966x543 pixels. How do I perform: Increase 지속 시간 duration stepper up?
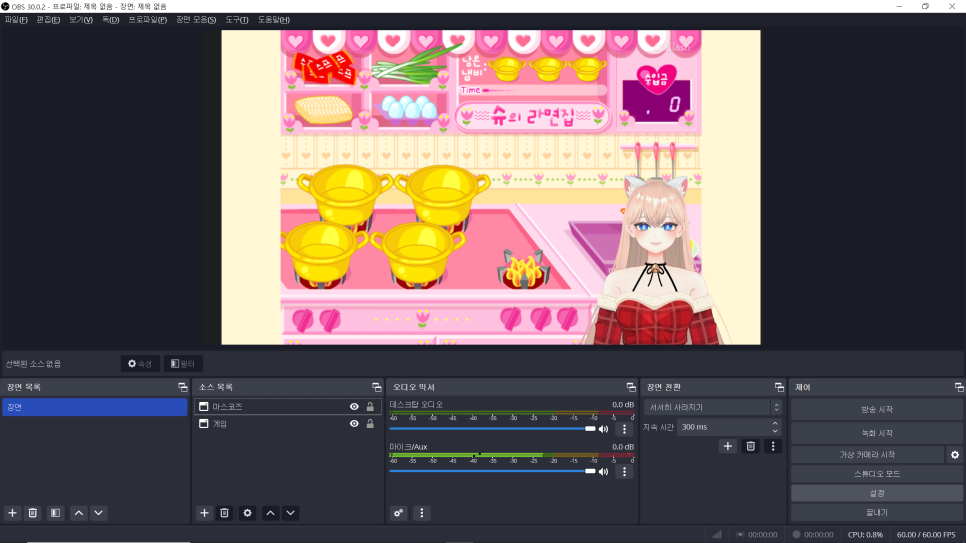click(775, 423)
